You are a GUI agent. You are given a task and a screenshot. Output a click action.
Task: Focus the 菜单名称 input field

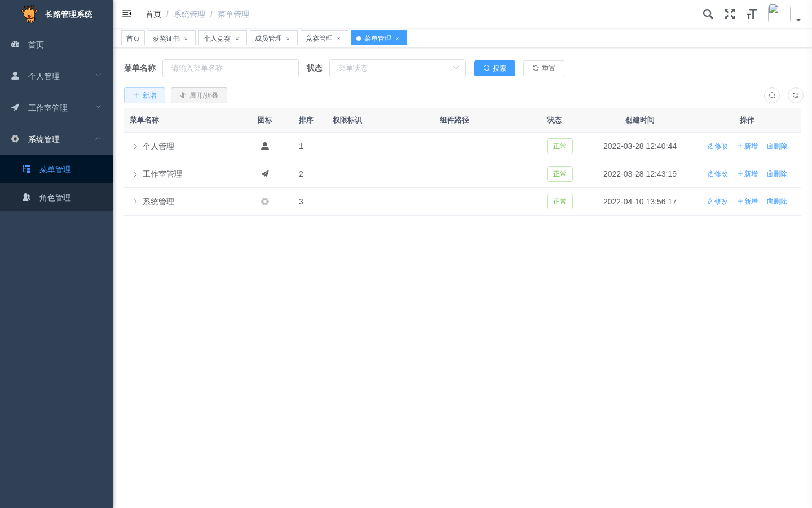point(231,68)
